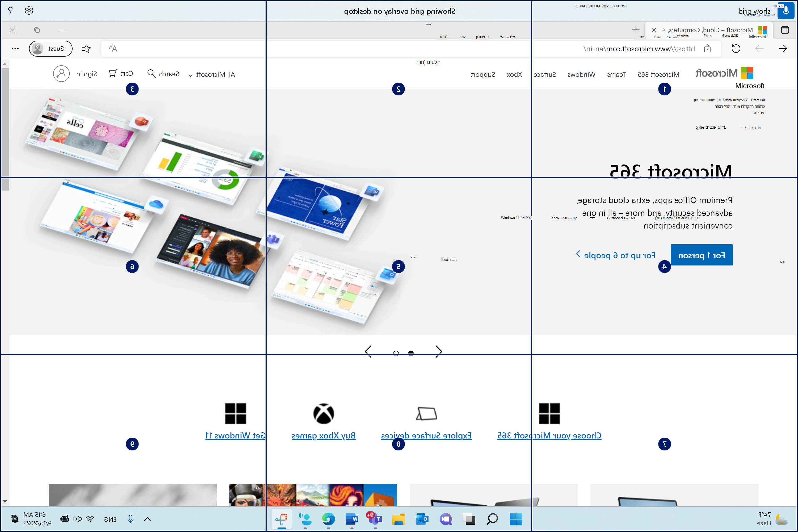This screenshot has width=798, height=532.
Task: Click the Read aloud icon in address bar
Action: click(113, 49)
